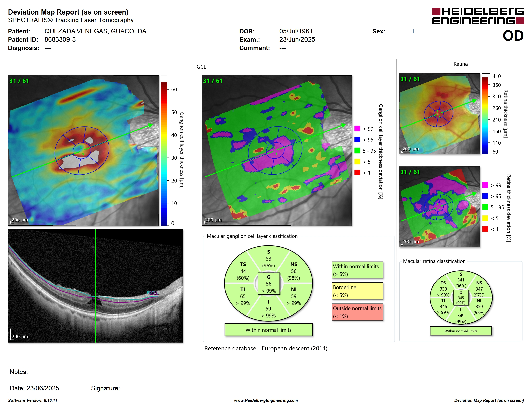Screen dimensions: 532x411
Task: Click the blue >95 swatch in Retina deviation legend
Action: tap(485, 196)
